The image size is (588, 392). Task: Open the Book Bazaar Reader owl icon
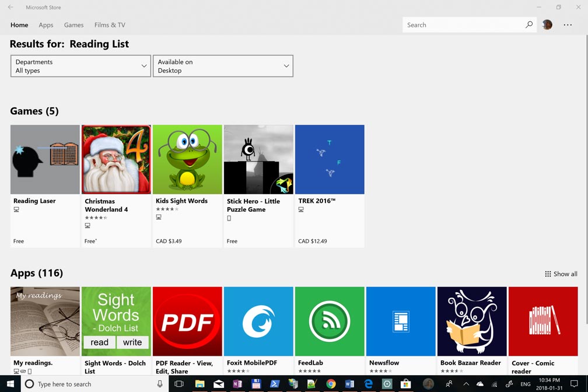click(472, 321)
